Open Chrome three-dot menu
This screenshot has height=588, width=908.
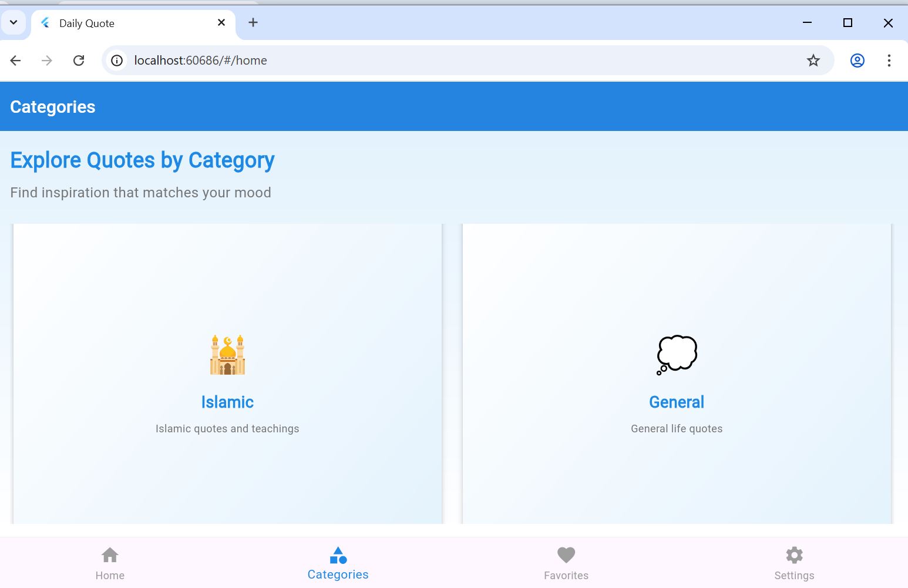point(889,61)
